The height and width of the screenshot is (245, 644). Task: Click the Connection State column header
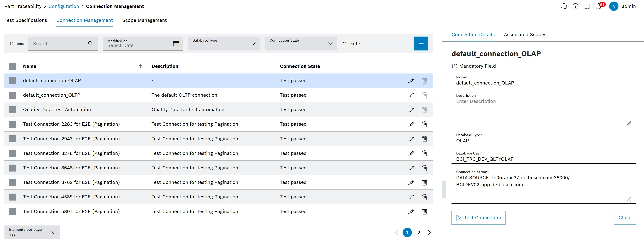pyautogui.click(x=300, y=66)
